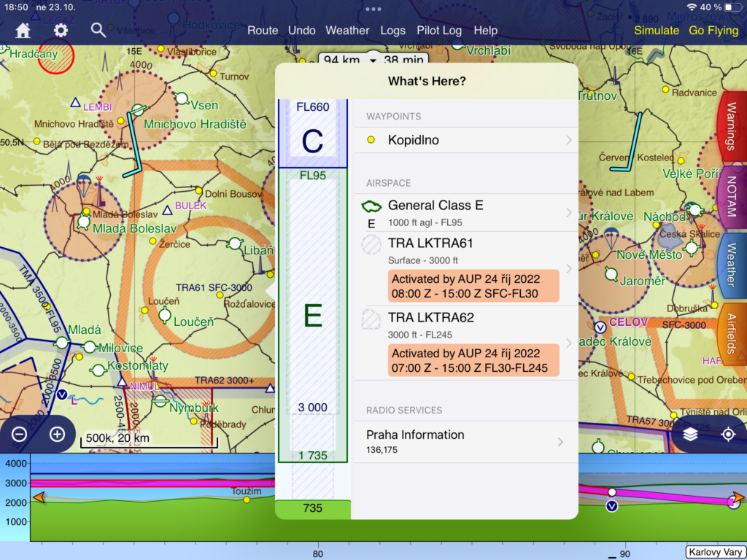Open the map layers stack icon
Image resolution: width=747 pixels, height=560 pixels.
(691, 435)
